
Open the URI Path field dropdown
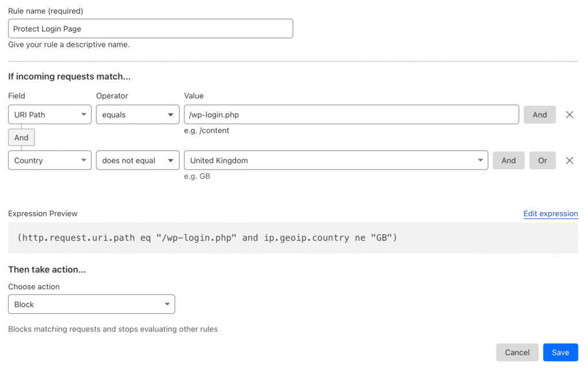click(50, 114)
